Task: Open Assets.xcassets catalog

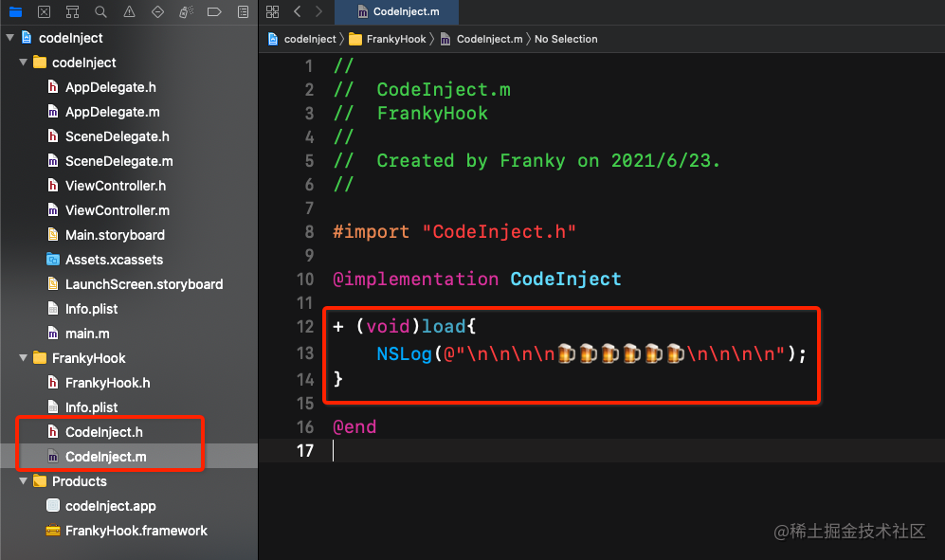Action: coord(114,260)
